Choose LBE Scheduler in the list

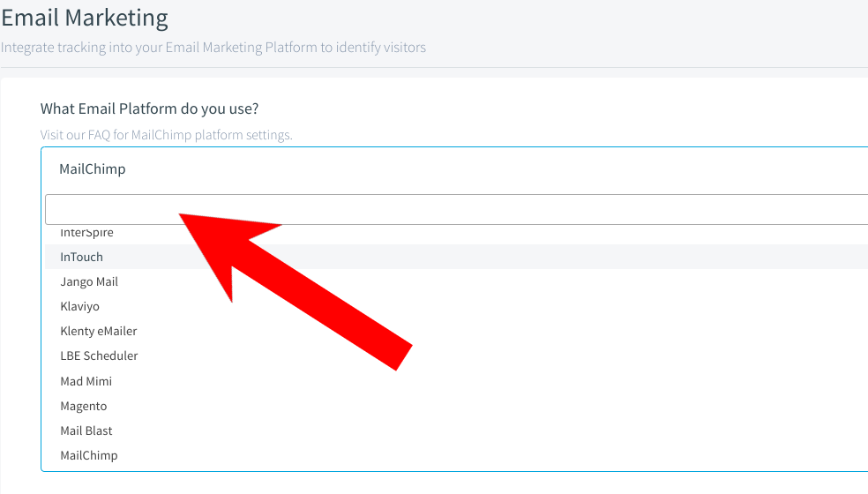[x=456, y=356]
